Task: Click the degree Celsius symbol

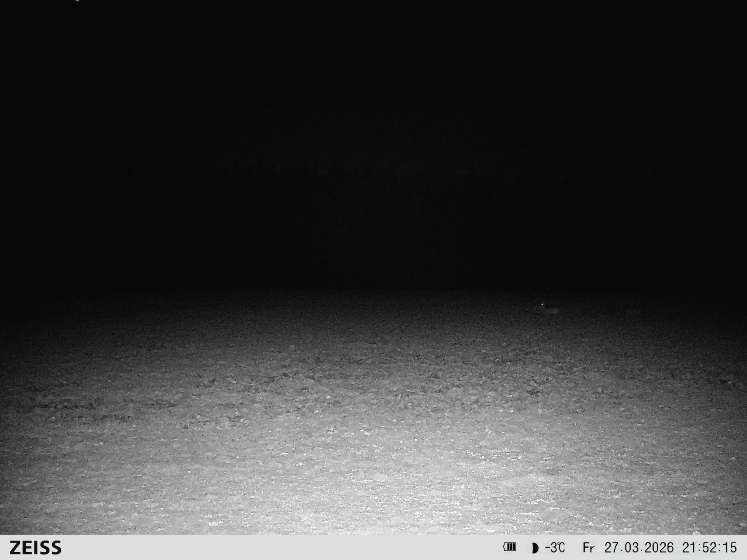Action: click(x=561, y=548)
